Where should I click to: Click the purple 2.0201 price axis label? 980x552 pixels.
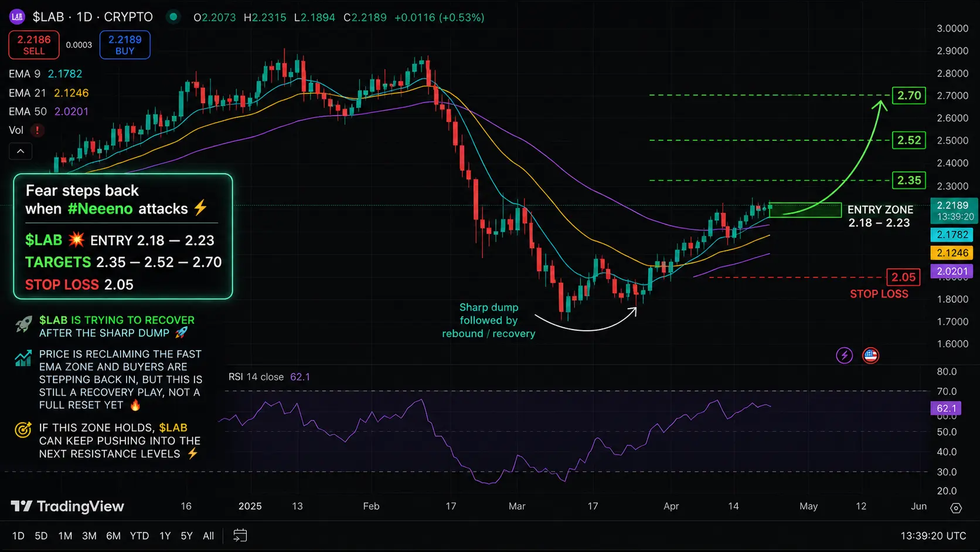tap(952, 271)
